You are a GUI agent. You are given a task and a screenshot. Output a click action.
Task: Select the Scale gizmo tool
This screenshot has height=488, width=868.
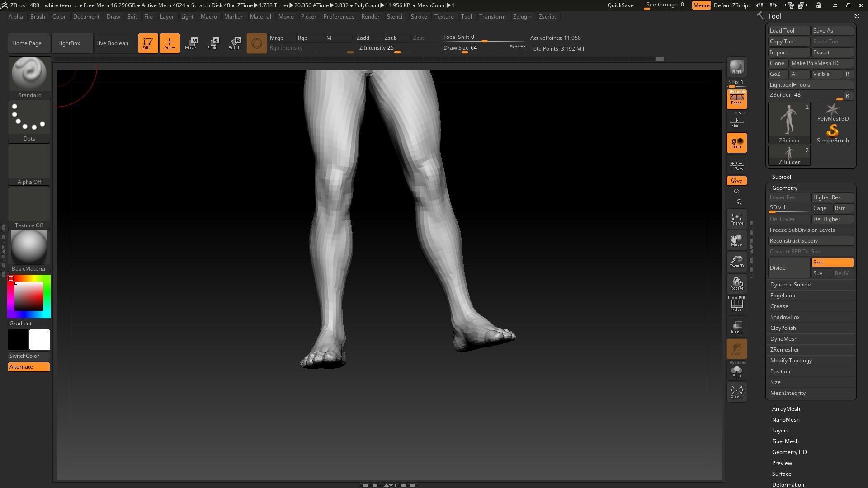(212, 43)
